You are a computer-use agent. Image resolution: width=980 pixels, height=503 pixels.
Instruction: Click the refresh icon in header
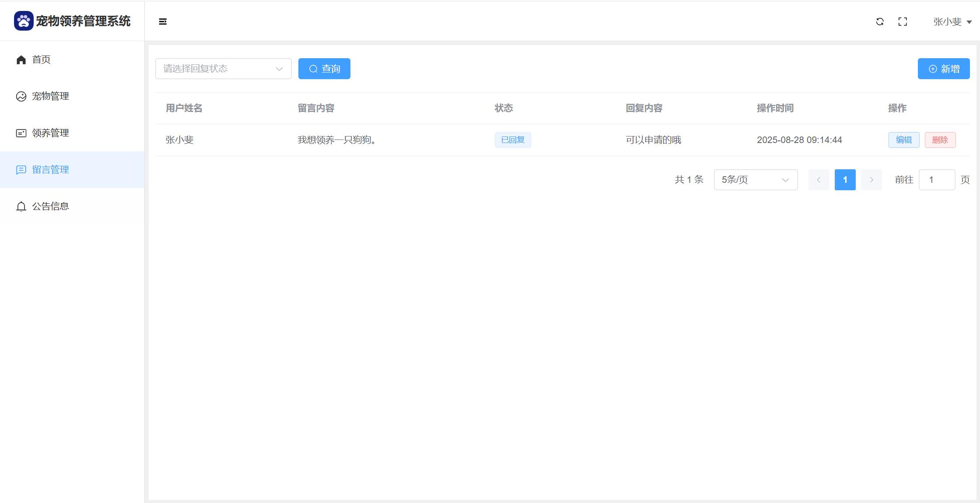point(880,21)
